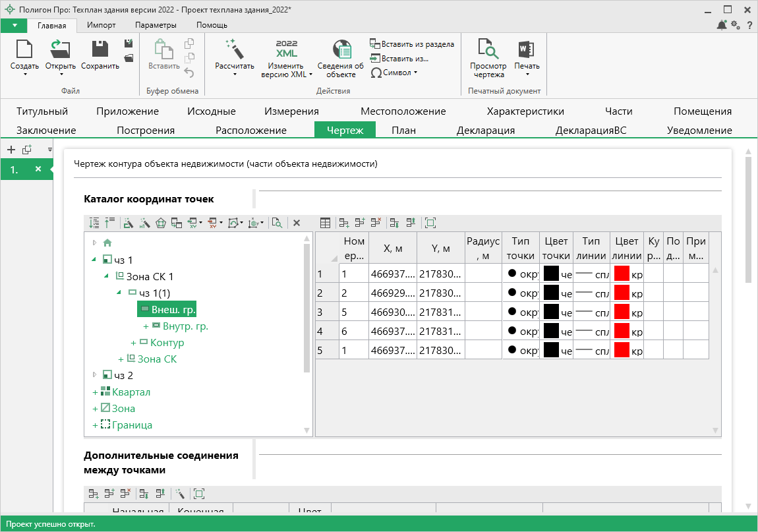Screen dimensions: 758x532
Task: Collapse the Зона СК 1 tree node
Action: [107, 276]
